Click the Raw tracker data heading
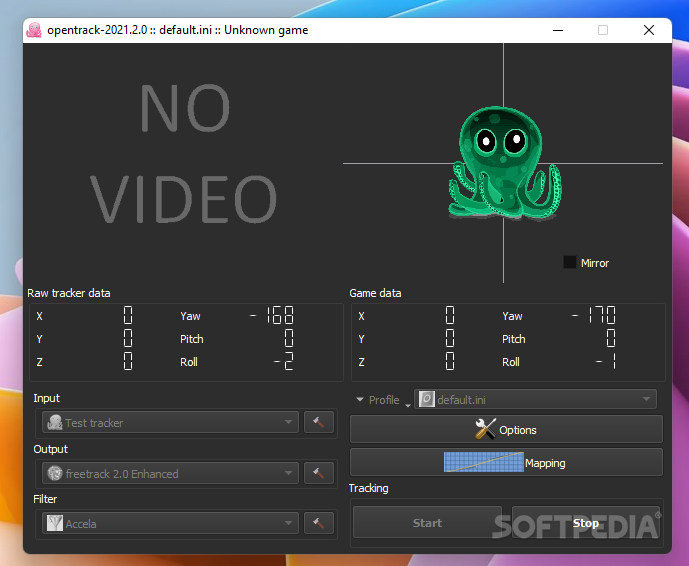Image resolution: width=689 pixels, height=566 pixels. (69, 293)
